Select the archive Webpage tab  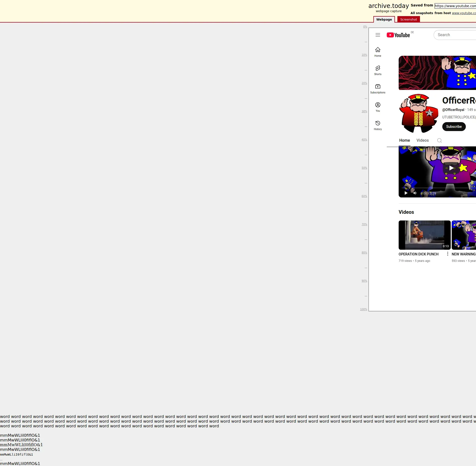coord(384,20)
